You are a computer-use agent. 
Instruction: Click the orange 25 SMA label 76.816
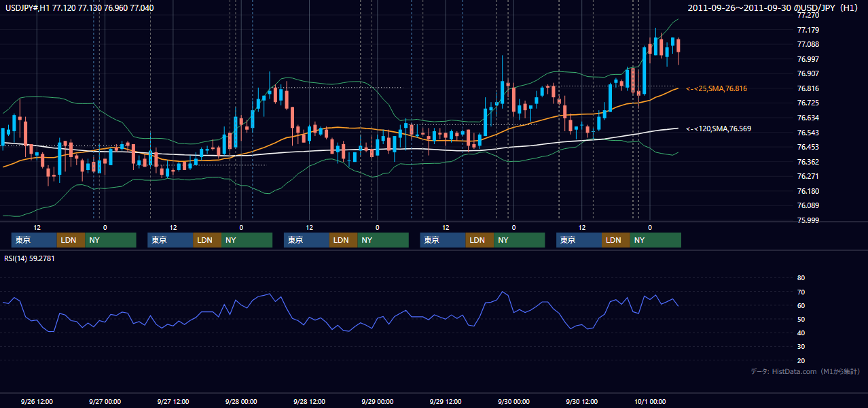tap(717, 88)
